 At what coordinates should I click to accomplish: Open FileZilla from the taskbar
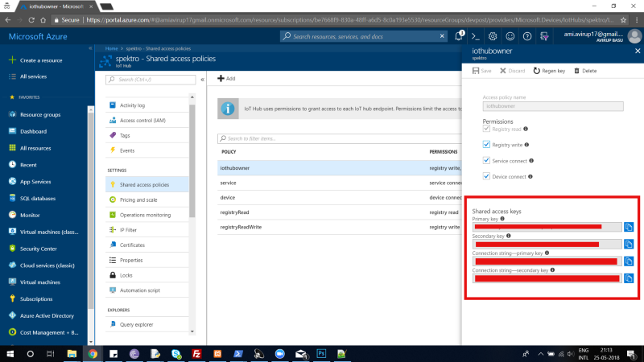click(x=196, y=353)
